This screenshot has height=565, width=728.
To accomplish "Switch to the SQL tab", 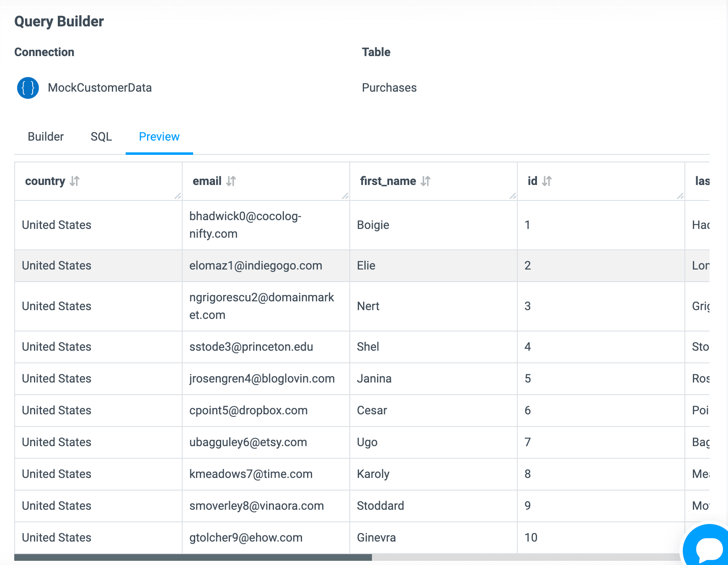I will tap(101, 136).
